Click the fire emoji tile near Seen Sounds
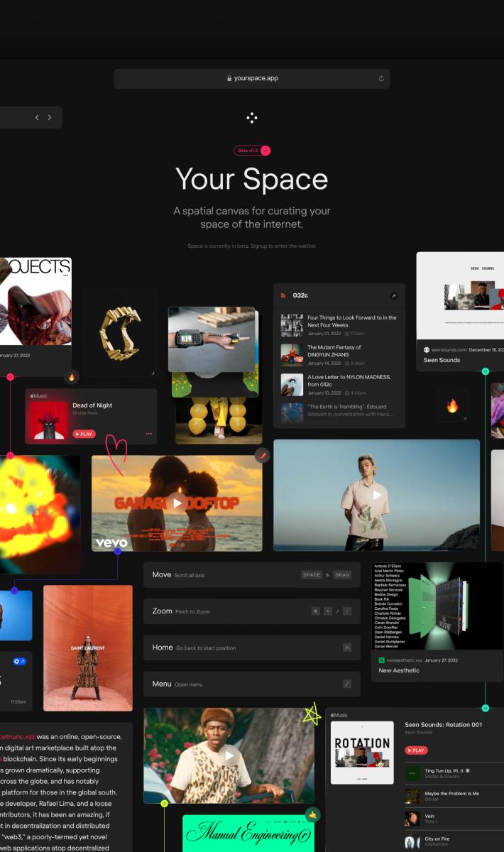 pyautogui.click(x=452, y=406)
